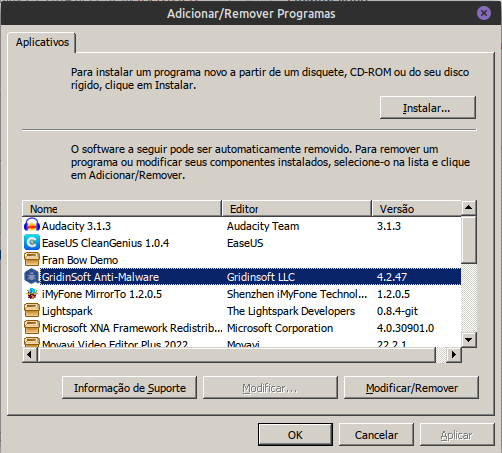Viewport: 502px width, 453px height.
Task: Select GridinSoft Anti-Malware entry
Action: 242,277
